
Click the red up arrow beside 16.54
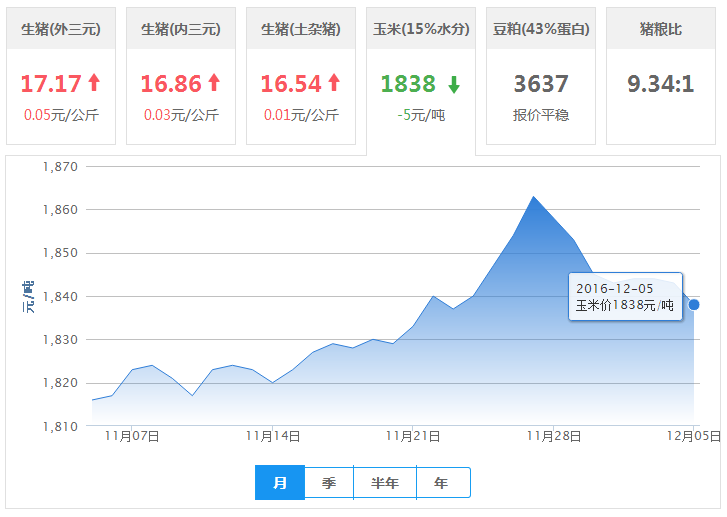[x=334, y=82]
